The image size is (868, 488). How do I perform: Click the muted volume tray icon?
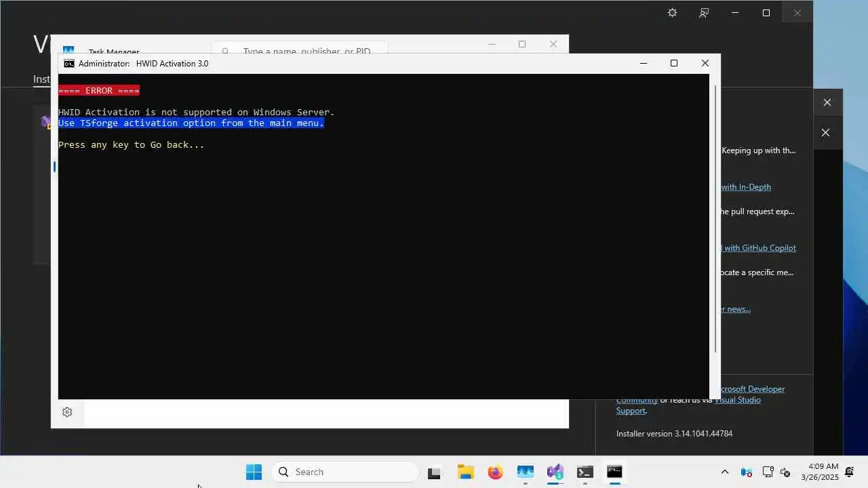pos(785,472)
